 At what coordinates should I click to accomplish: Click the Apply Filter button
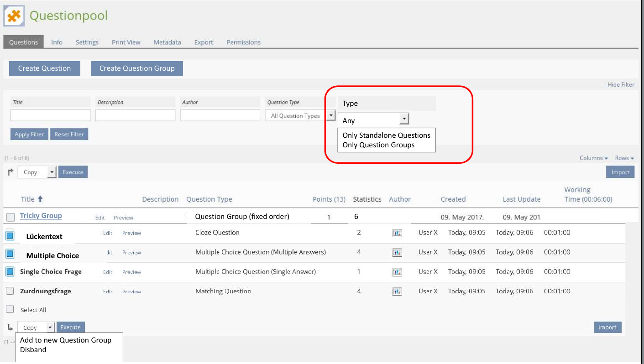coord(29,135)
